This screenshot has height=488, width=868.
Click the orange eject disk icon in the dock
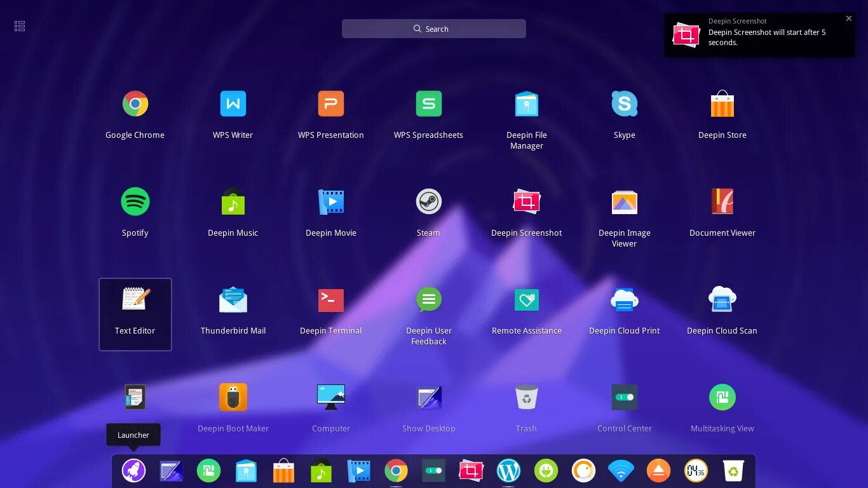pos(658,471)
